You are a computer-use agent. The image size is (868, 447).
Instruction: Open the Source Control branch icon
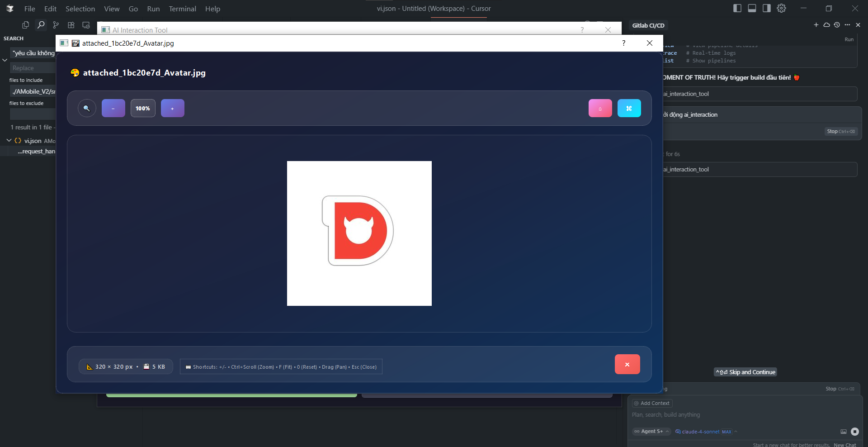[56, 25]
